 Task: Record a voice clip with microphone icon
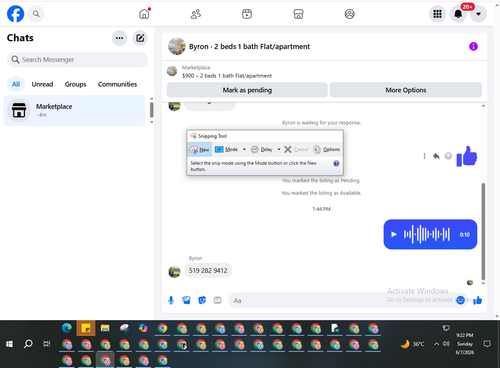click(x=171, y=300)
